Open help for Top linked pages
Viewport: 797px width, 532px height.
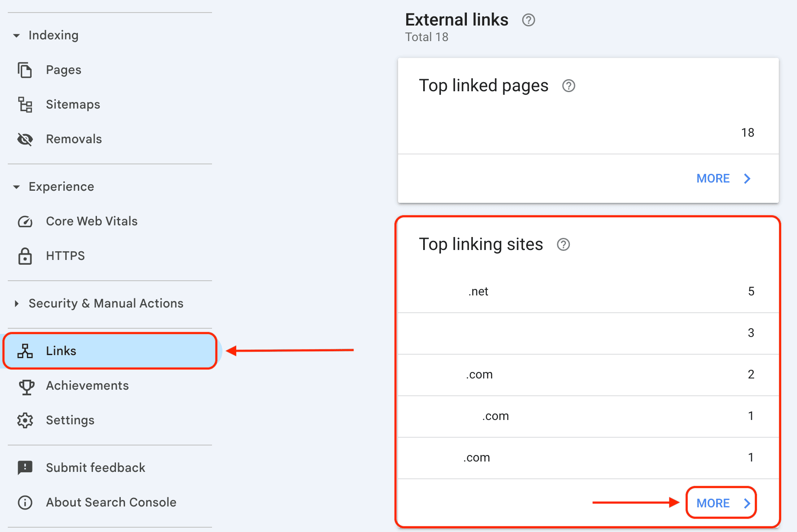pyautogui.click(x=568, y=86)
